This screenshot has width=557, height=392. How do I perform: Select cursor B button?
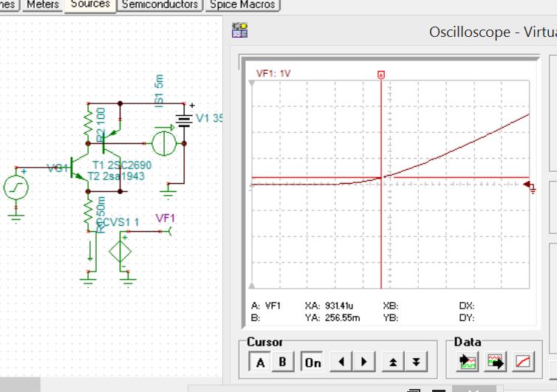point(283,362)
